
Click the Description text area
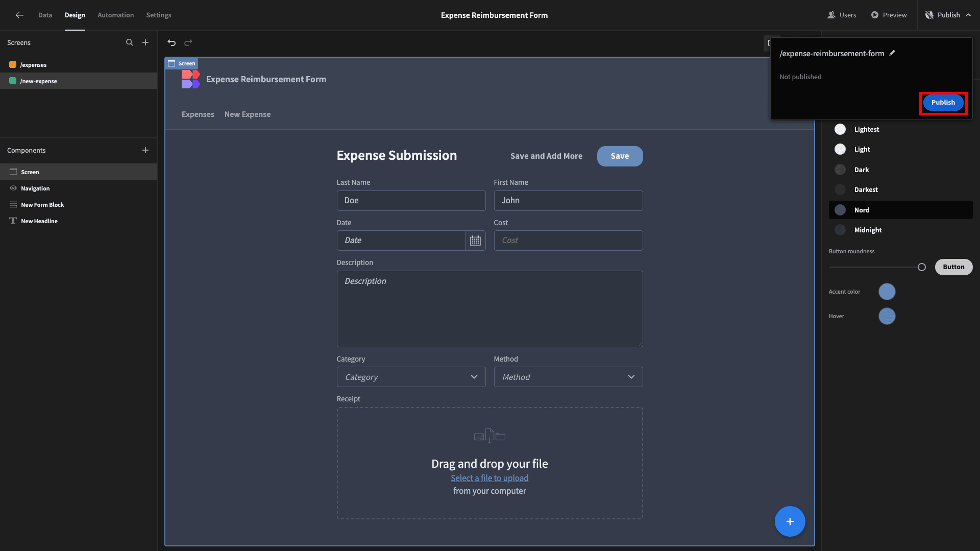489,309
